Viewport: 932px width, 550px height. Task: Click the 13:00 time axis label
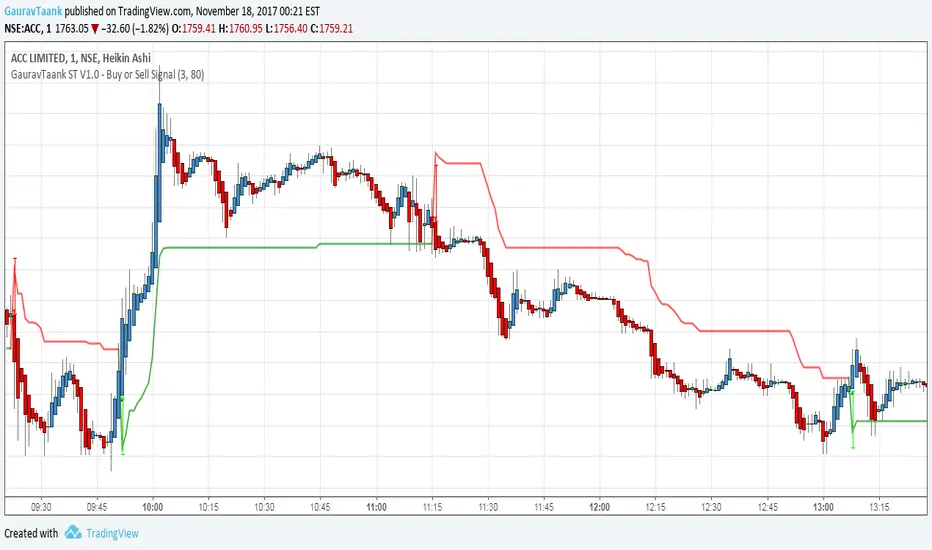coord(823,507)
